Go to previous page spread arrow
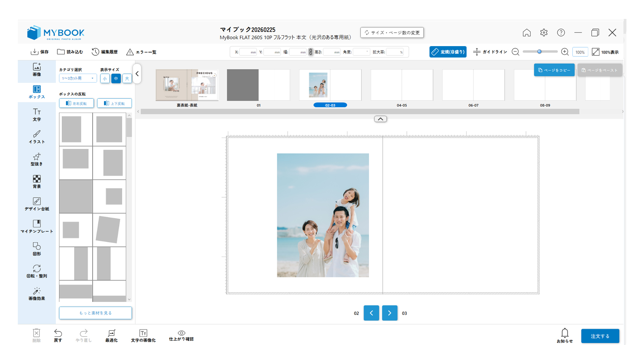The image size is (644, 362). click(x=371, y=313)
